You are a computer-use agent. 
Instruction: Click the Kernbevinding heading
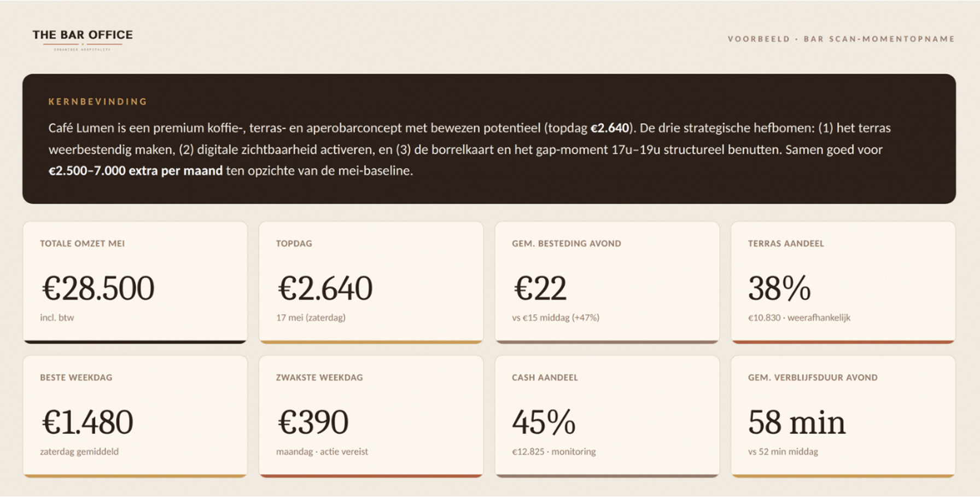(98, 102)
